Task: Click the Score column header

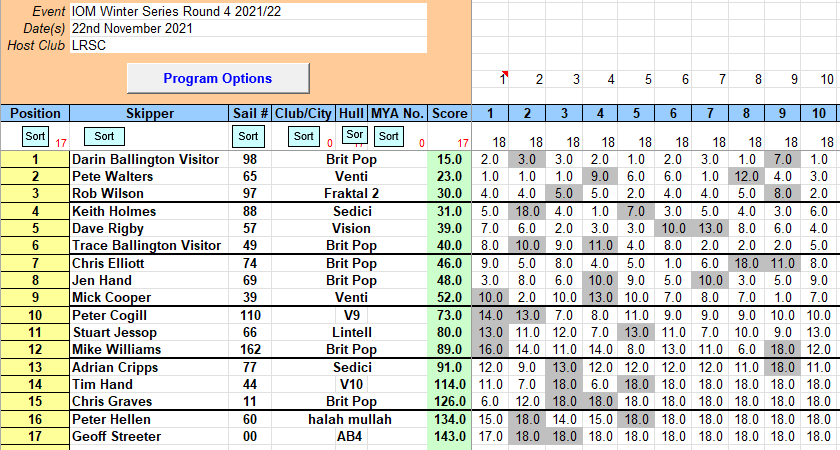Action: click(449, 113)
